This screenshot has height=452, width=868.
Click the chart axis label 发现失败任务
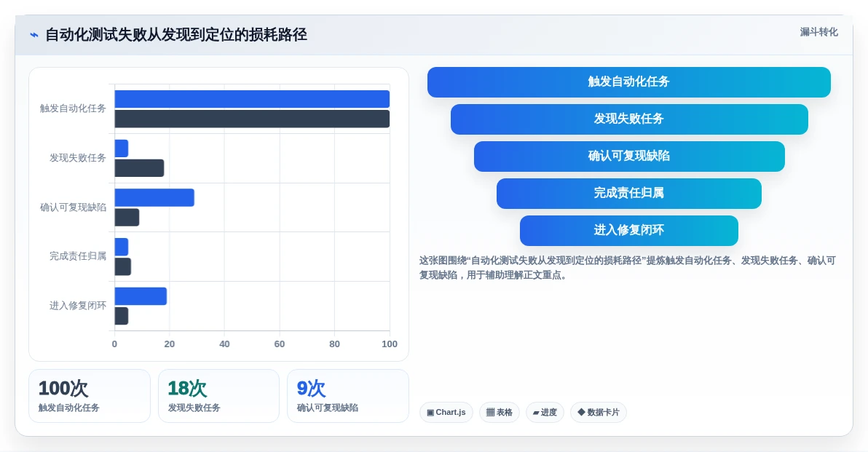click(77, 158)
